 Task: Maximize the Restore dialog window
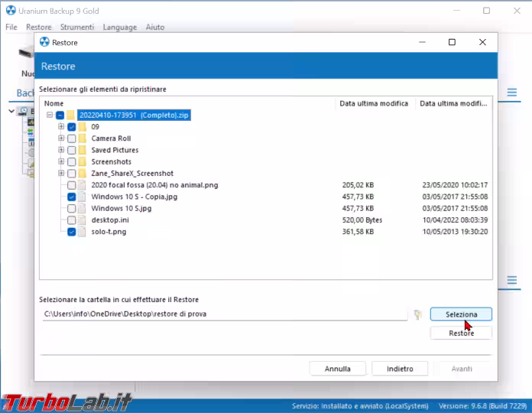pyautogui.click(x=452, y=42)
